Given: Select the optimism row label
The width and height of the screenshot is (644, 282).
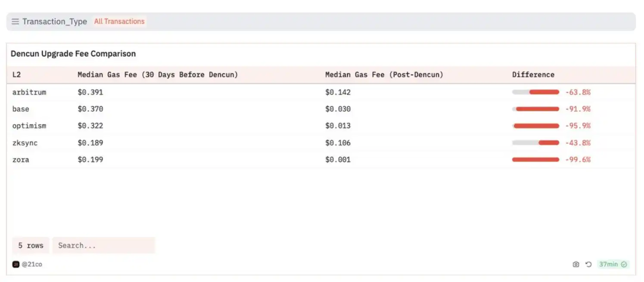Looking at the screenshot, I should coord(29,126).
